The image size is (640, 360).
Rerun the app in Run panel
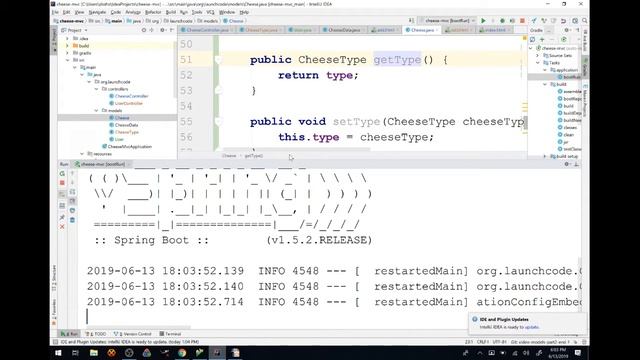[62, 173]
